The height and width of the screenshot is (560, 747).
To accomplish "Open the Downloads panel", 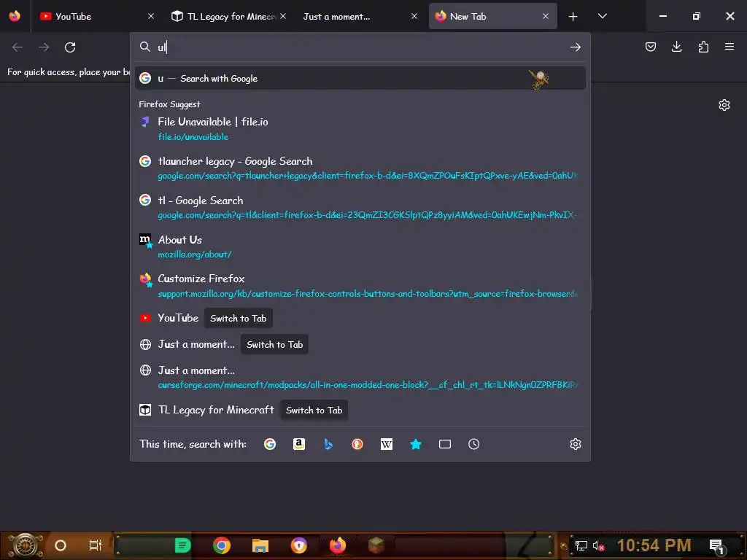I will [676, 47].
